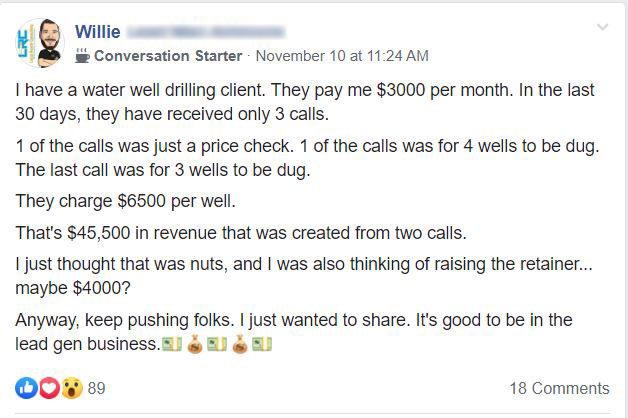
Task: Click the blue thumbs-up Like reaction icon
Action: (26, 388)
